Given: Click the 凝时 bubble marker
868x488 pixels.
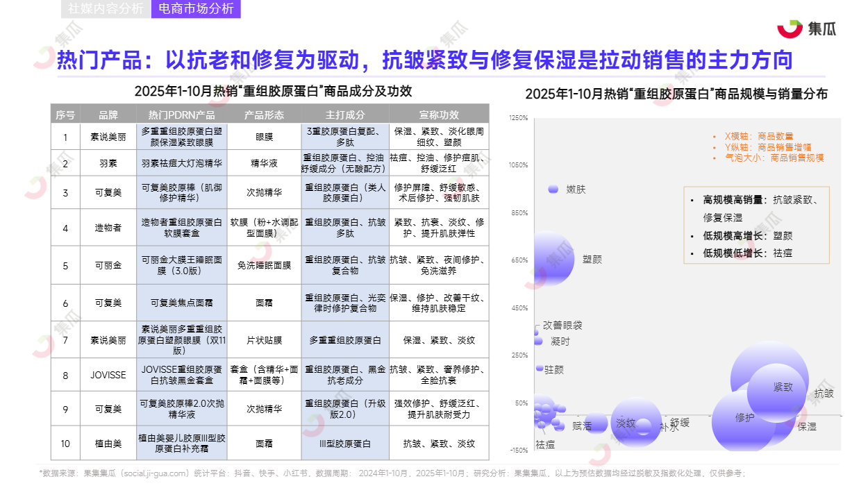Looking at the screenshot, I should coord(537,341).
